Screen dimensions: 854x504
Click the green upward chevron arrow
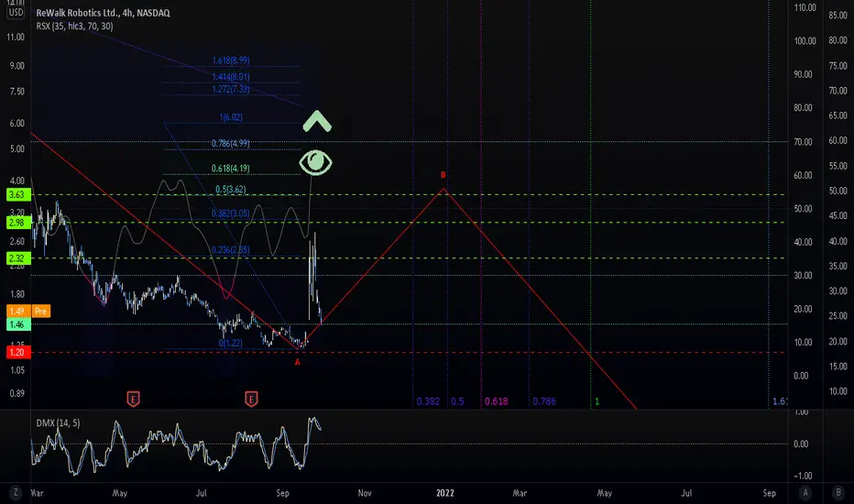[317, 122]
